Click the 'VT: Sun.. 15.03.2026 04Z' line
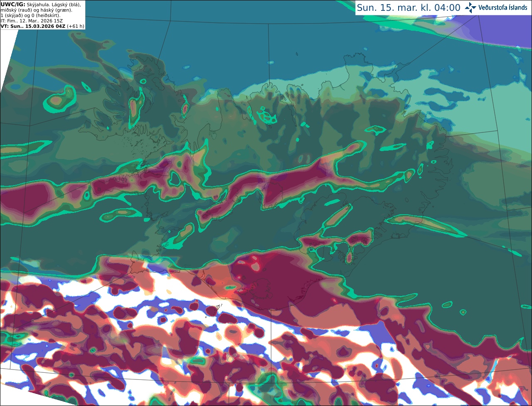 coord(32,26)
